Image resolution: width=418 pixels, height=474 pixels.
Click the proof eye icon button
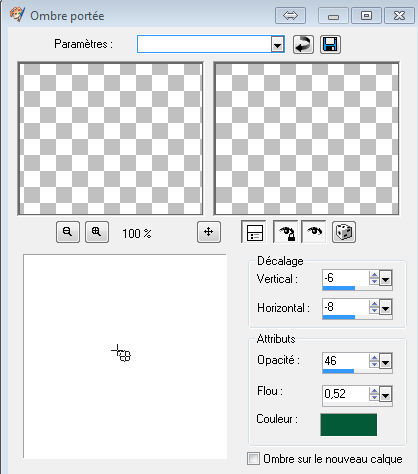click(x=314, y=232)
